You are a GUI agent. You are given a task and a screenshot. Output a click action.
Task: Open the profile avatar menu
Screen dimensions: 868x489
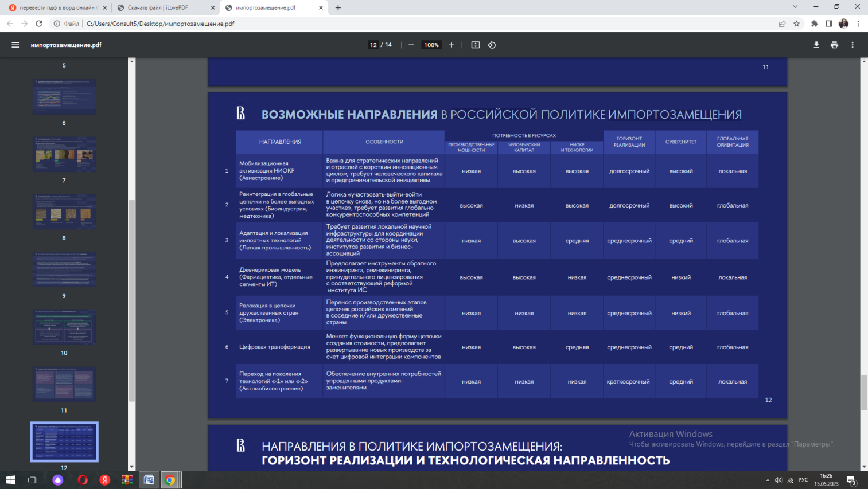point(843,24)
